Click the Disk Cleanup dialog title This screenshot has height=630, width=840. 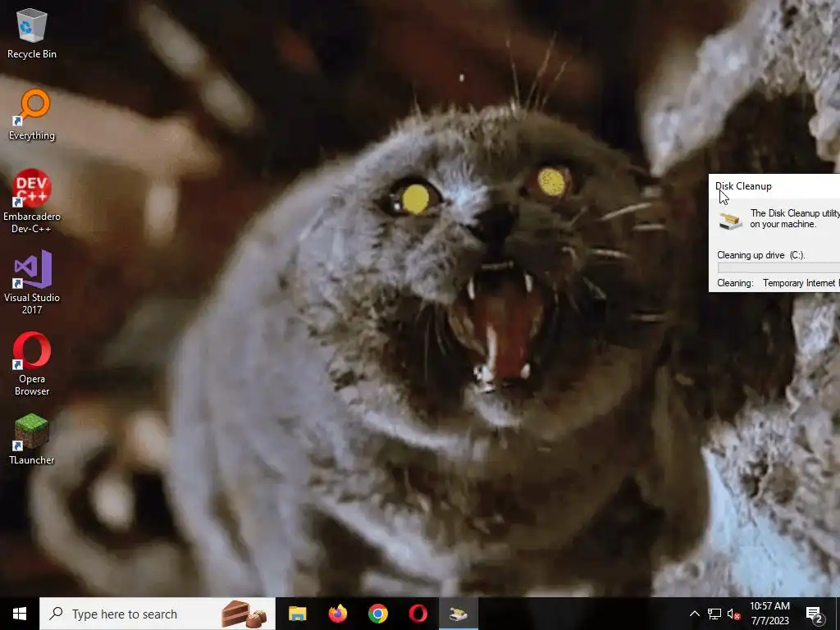tap(743, 186)
